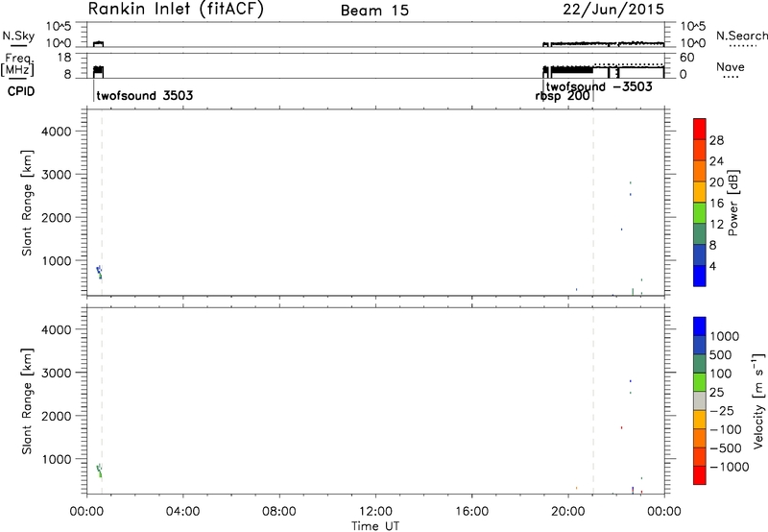Click the '3000' tick on Velocity panel axis
768x532 pixels.
coord(57,373)
